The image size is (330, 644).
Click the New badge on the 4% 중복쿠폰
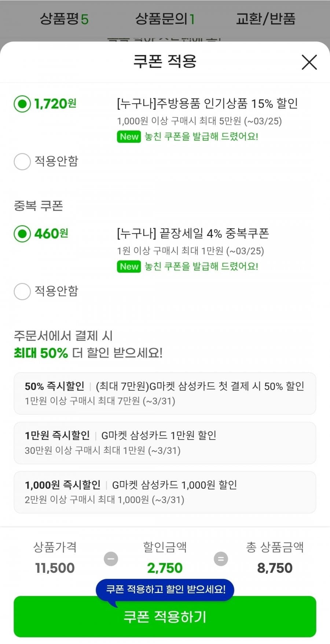[129, 266]
